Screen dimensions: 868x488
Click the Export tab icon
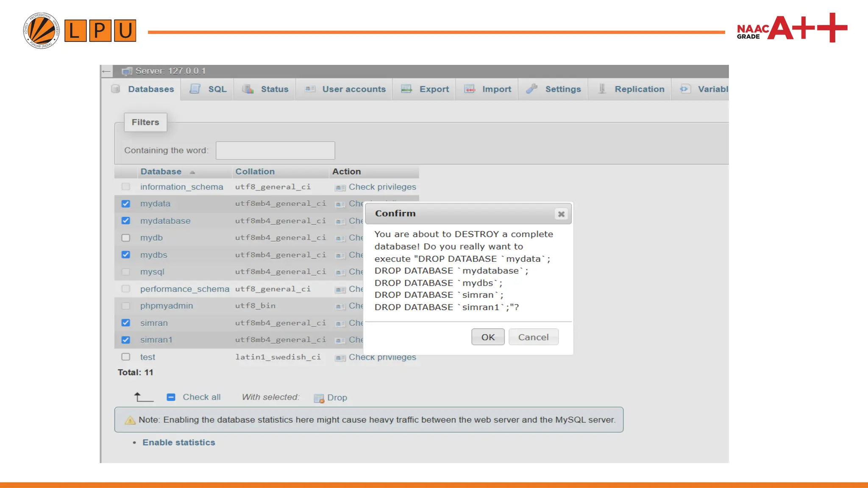(406, 89)
